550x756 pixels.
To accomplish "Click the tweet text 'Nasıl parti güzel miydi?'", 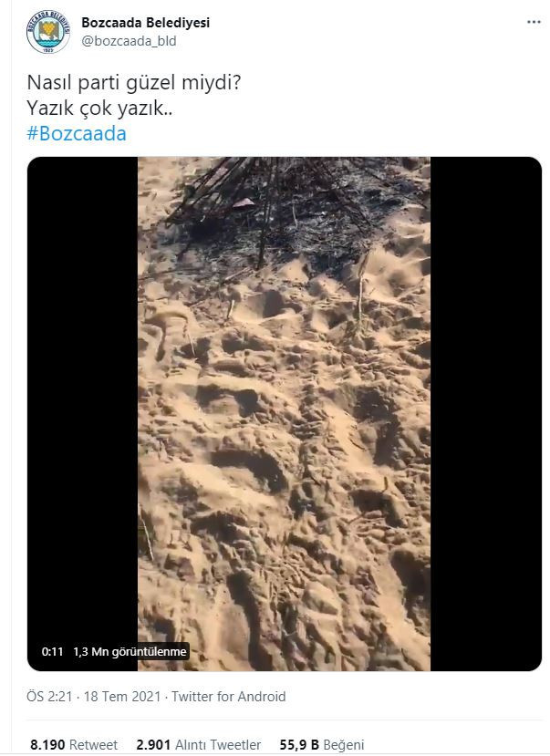I will 134,82.
